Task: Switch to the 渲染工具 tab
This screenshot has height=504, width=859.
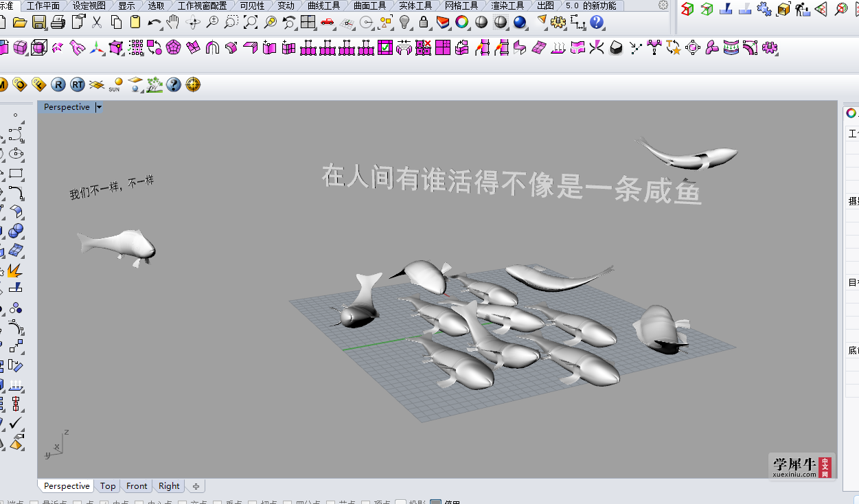Action: pyautogui.click(x=507, y=5)
